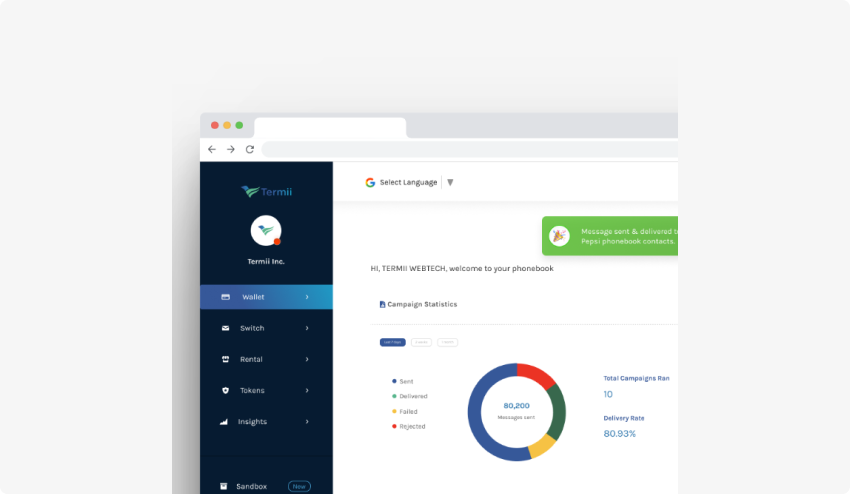Click the Sandbox icon in sidebar

[223, 486]
